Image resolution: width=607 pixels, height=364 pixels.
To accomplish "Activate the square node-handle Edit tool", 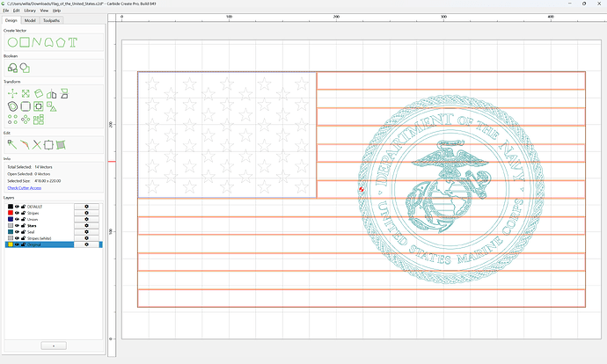I will tap(48, 145).
